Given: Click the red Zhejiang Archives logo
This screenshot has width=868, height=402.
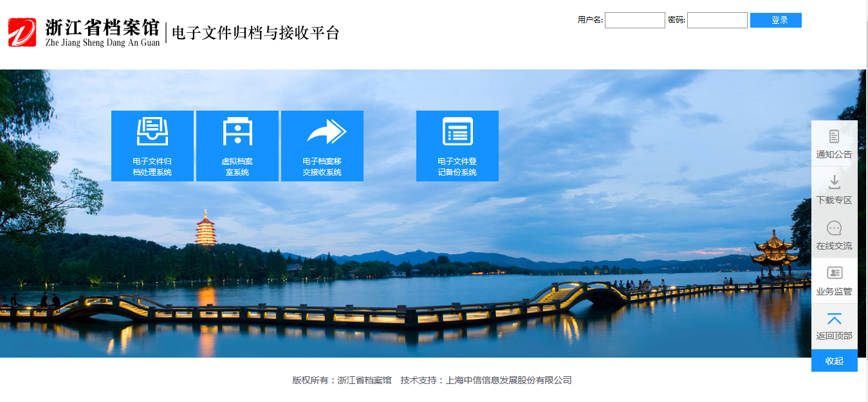Looking at the screenshot, I should click(23, 32).
